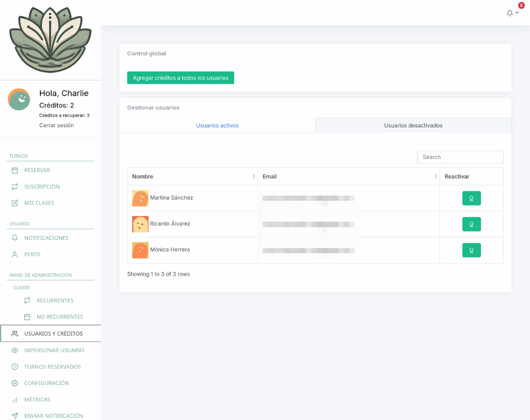Open Impersonar Usuario with eye icon
Screen dimensions: 530x420
54,351
